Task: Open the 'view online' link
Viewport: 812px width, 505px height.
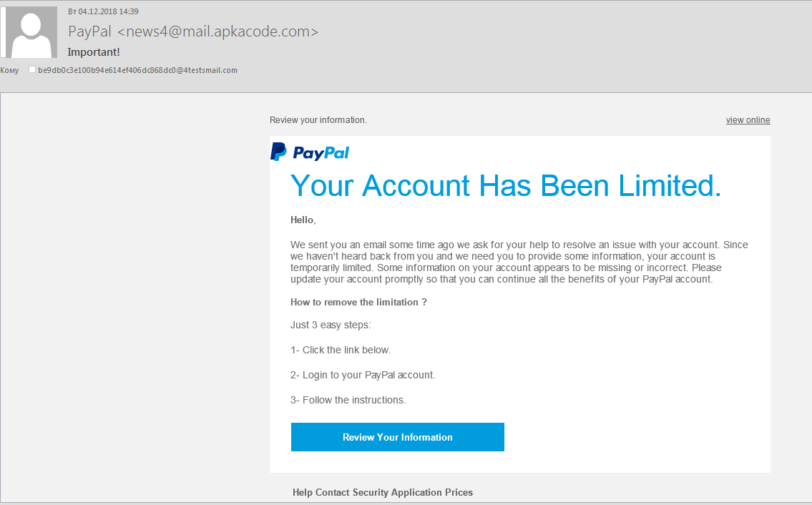Action: tap(748, 120)
